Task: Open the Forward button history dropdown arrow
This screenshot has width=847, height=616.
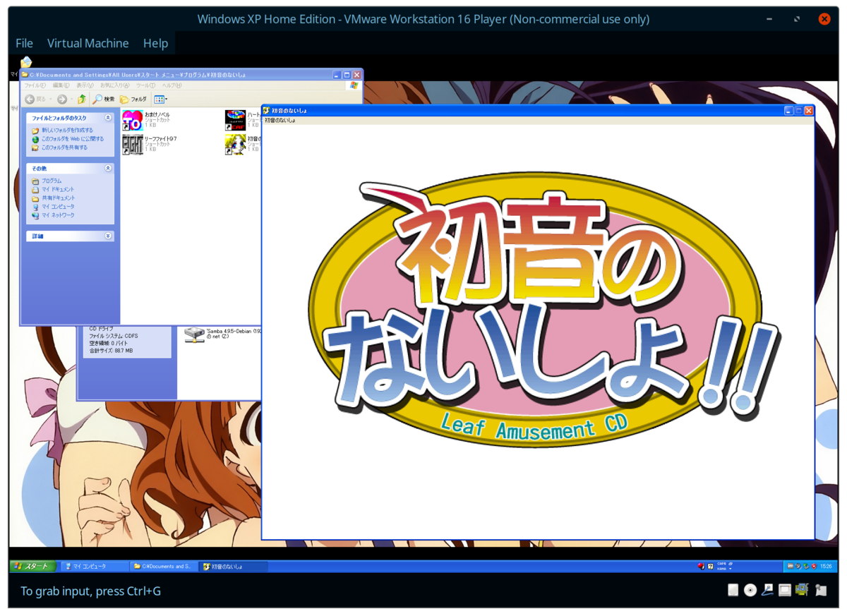Action: (71, 99)
